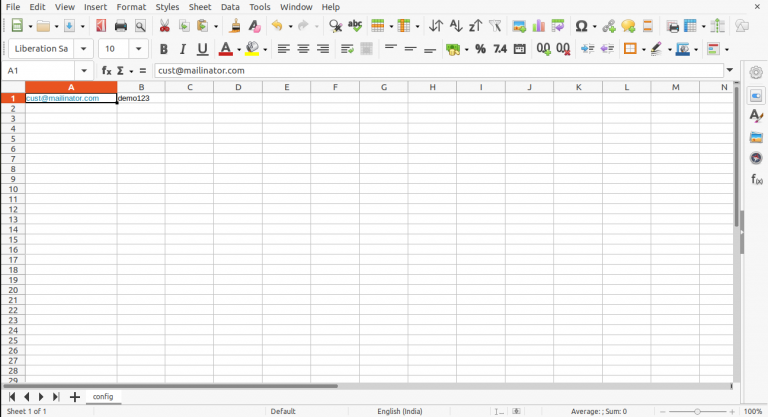The width and height of the screenshot is (768, 417).
Task: Export directly as PDF
Action: coord(101,26)
